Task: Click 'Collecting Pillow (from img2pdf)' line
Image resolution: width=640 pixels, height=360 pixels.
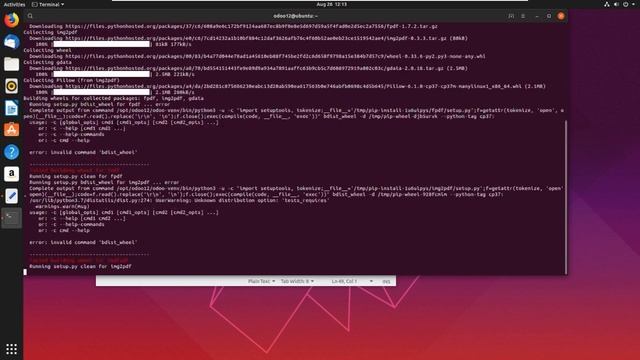Action: click(71, 80)
